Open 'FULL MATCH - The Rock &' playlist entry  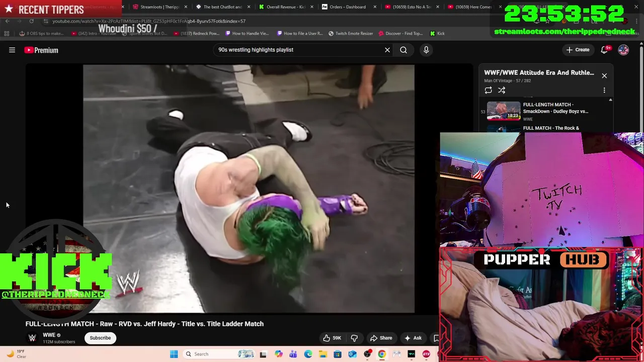tap(551, 128)
